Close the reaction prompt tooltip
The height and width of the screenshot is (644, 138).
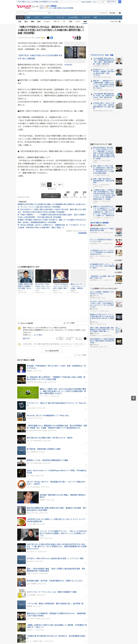60,194
